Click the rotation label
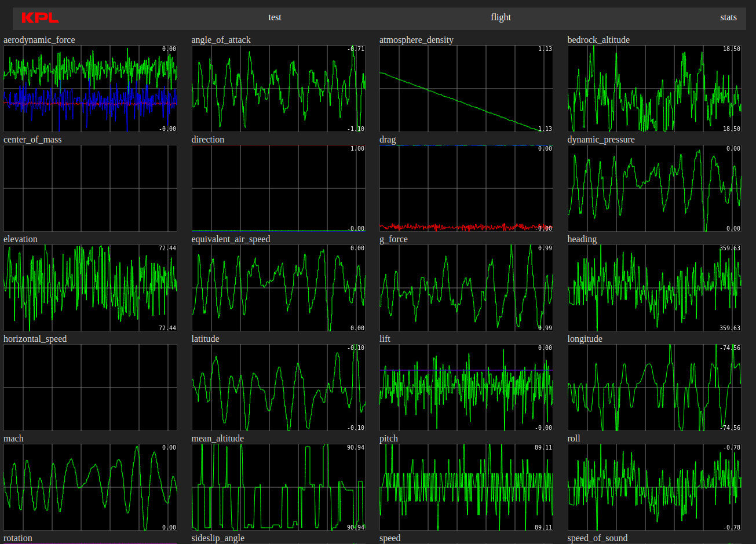Image resolution: width=756 pixels, height=544 pixels. 18,538
